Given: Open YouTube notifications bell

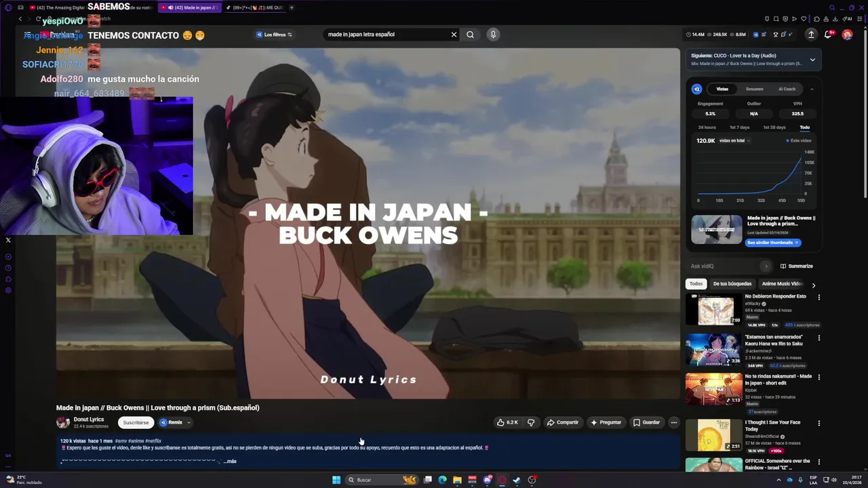Looking at the screenshot, I should (828, 35).
